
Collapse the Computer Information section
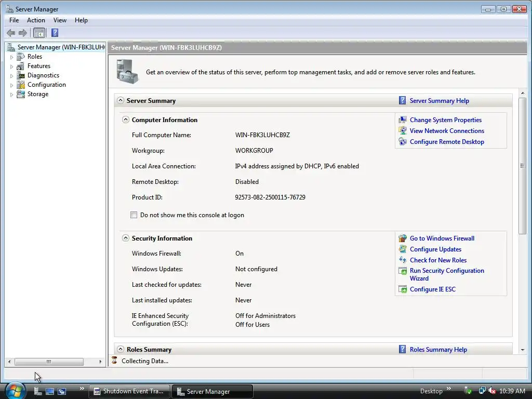pos(126,119)
